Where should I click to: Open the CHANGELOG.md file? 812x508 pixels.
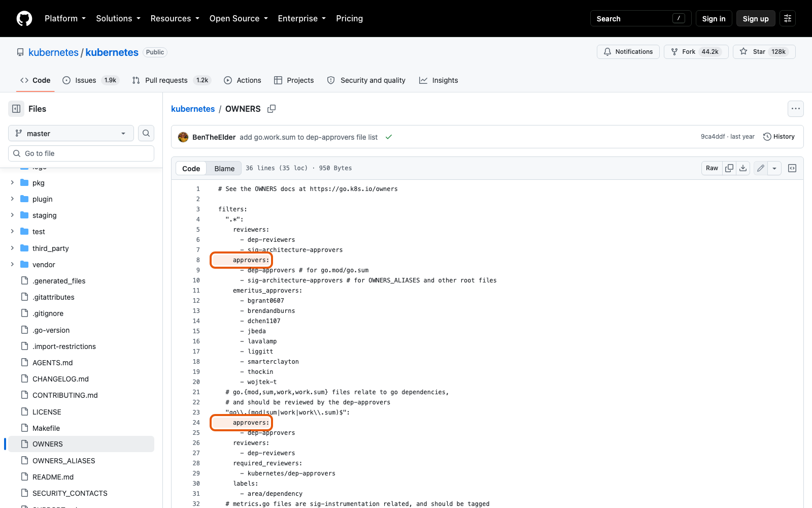pyautogui.click(x=60, y=379)
